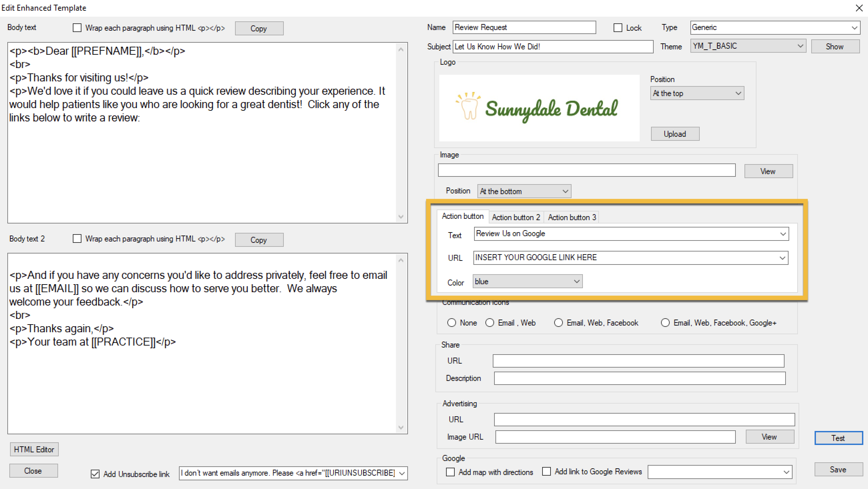
Task: Switch to Action button 2 tab
Action: tap(515, 217)
